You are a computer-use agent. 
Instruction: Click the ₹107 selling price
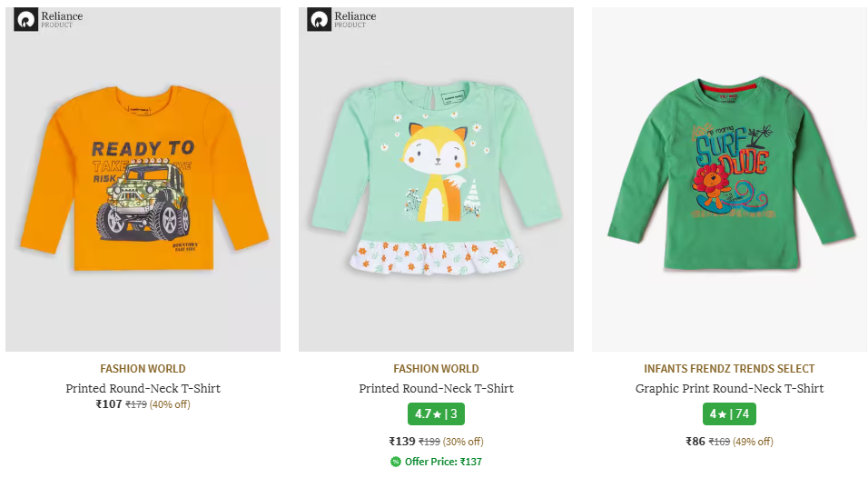point(109,404)
